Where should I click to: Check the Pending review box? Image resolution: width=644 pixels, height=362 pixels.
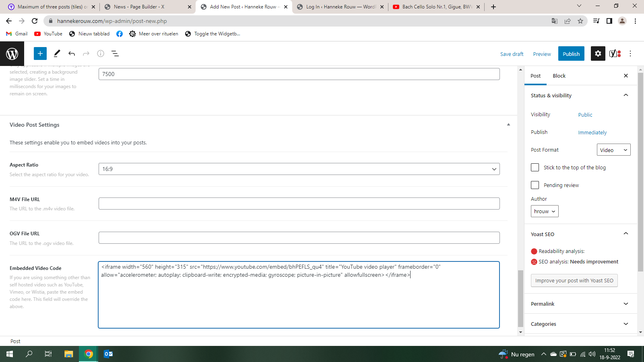(535, 185)
